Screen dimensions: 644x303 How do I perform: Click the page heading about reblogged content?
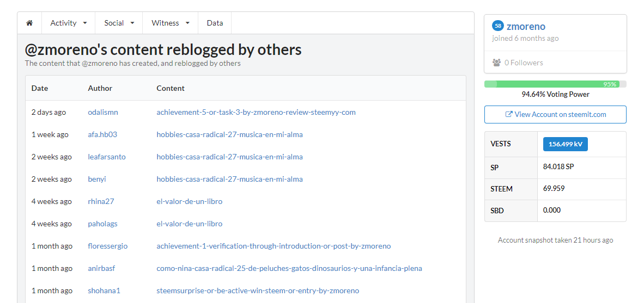163,50
